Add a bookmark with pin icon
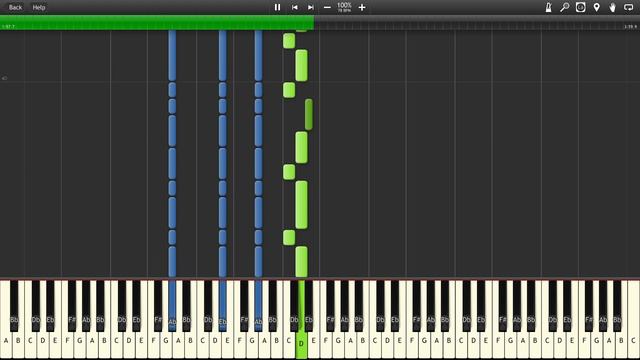 (x=596, y=7)
